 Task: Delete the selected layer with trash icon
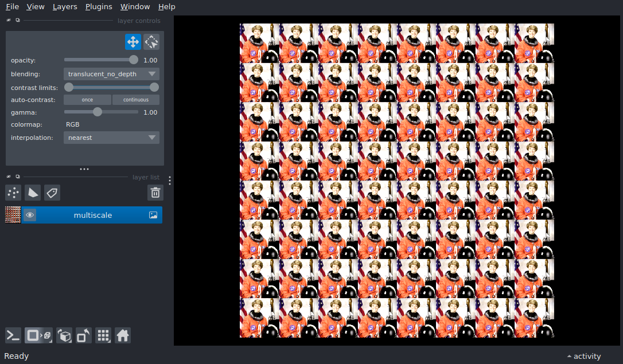(155, 193)
